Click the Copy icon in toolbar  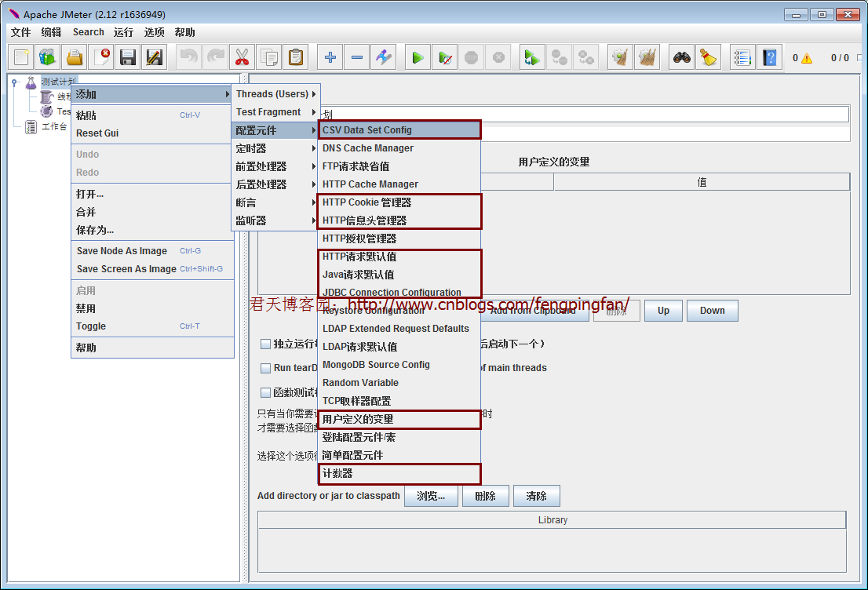tap(269, 57)
